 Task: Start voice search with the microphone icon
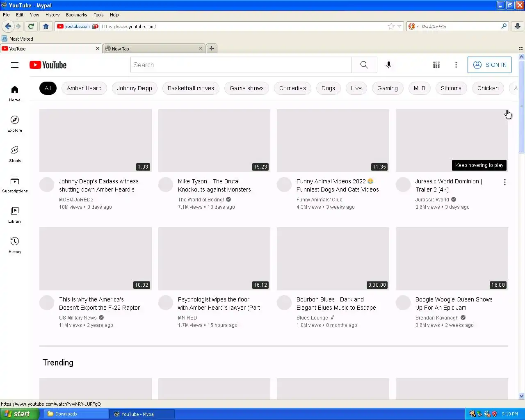point(389,65)
